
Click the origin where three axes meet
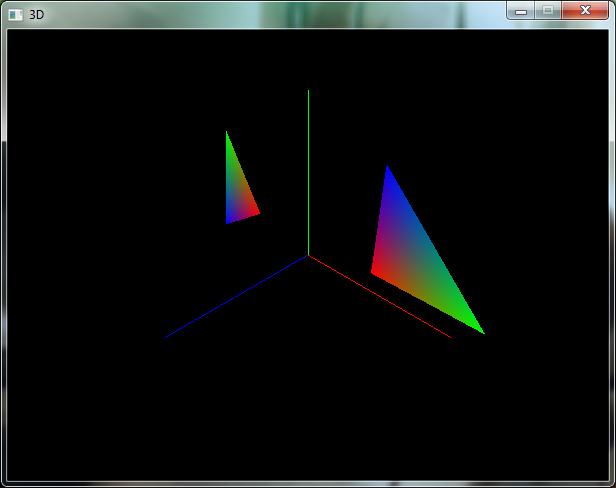tap(308, 256)
